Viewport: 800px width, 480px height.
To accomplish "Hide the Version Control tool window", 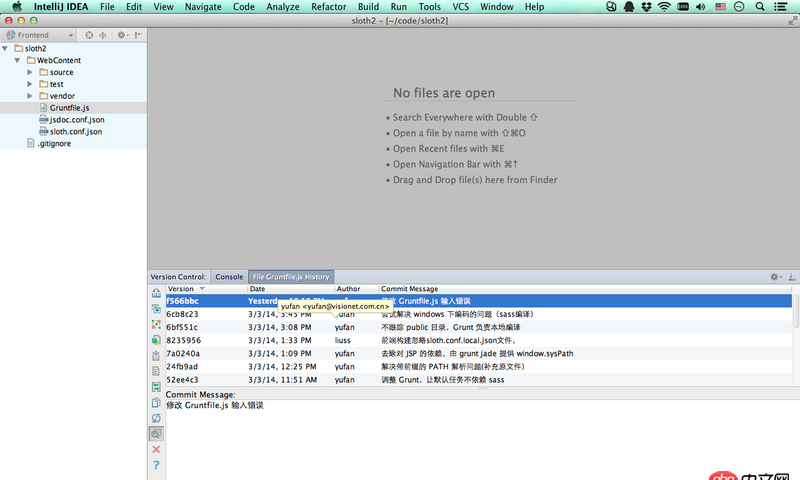I will point(791,276).
